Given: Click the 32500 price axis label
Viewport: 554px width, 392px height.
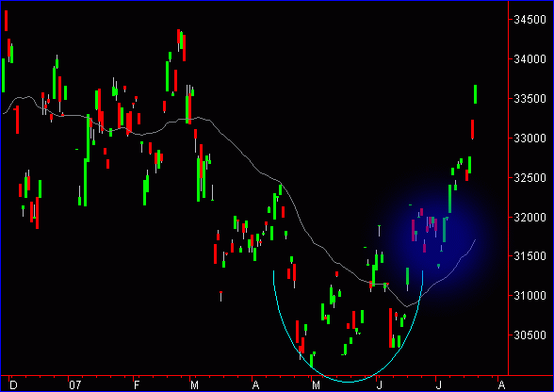Looking at the screenshot, I should (x=530, y=178).
